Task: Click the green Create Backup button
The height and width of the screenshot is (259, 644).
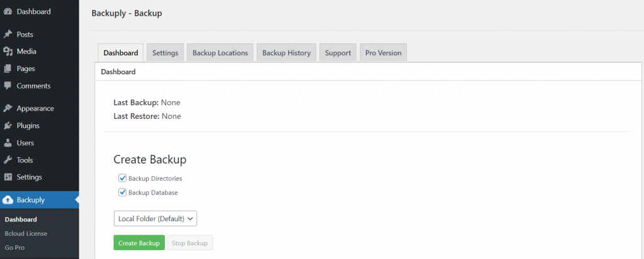Action: tap(139, 243)
